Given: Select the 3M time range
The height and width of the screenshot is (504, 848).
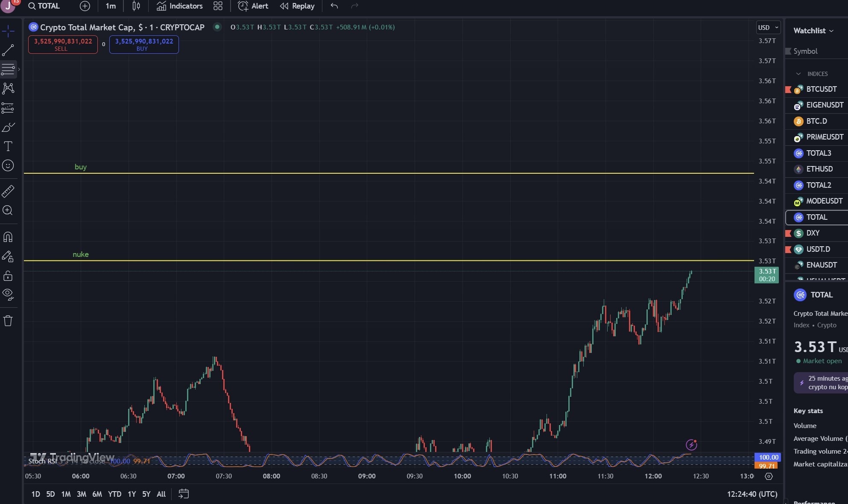Looking at the screenshot, I should [x=82, y=494].
